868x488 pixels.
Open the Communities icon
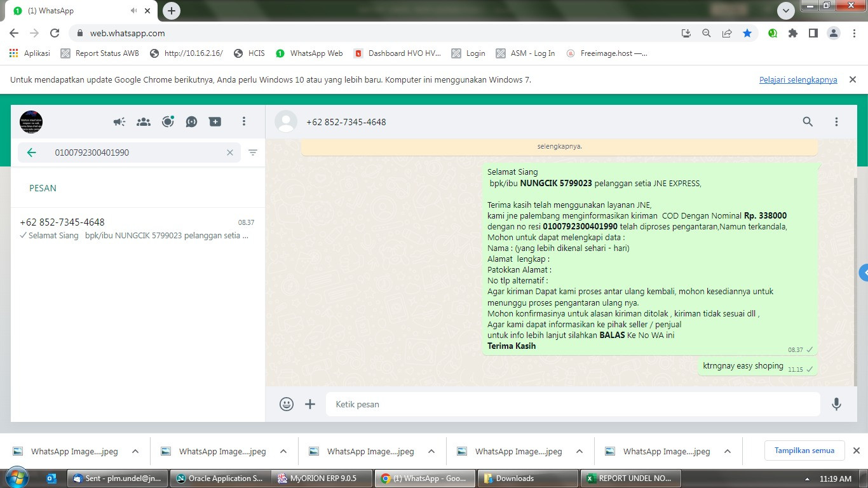pos(144,121)
